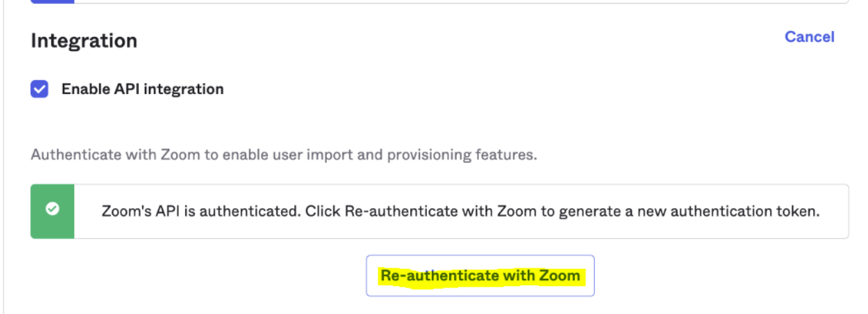Click the Cancel link beside Integration

(x=809, y=37)
